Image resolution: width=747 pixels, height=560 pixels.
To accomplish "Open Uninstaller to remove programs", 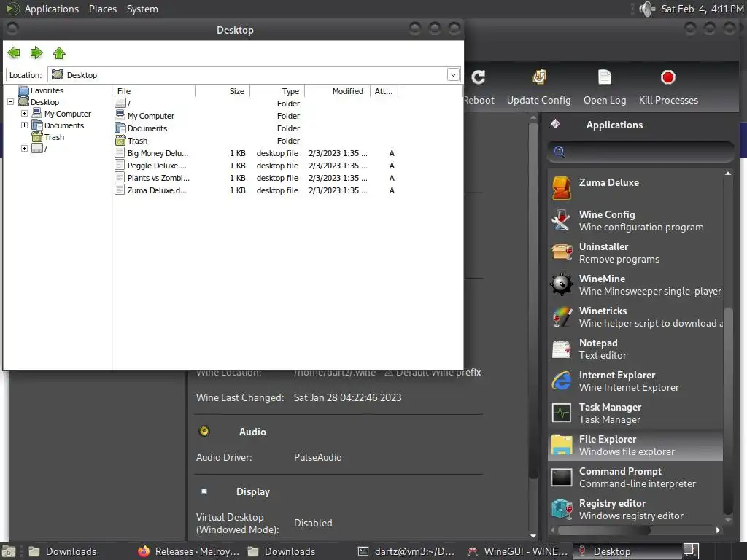I will [635, 252].
